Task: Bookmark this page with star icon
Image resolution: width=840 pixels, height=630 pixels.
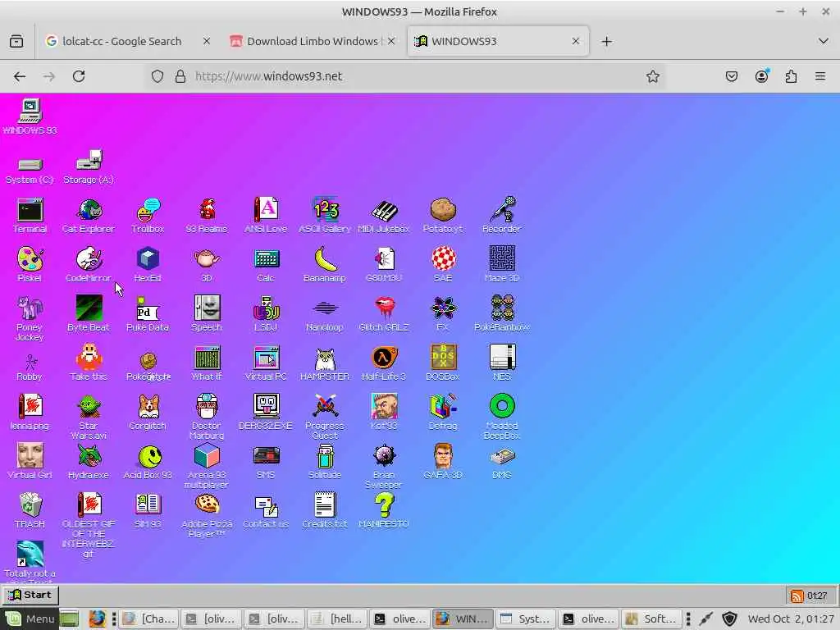Action: coord(652,76)
